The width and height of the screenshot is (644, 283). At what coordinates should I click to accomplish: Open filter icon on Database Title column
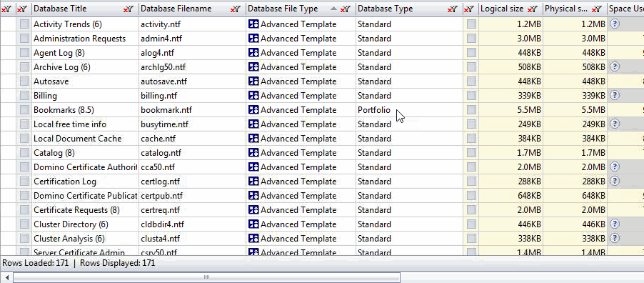[129, 9]
